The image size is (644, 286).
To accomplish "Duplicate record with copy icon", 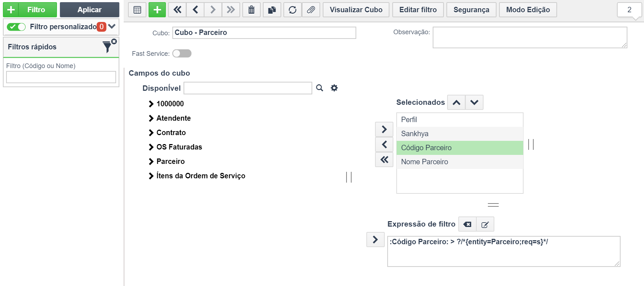I will click(272, 10).
